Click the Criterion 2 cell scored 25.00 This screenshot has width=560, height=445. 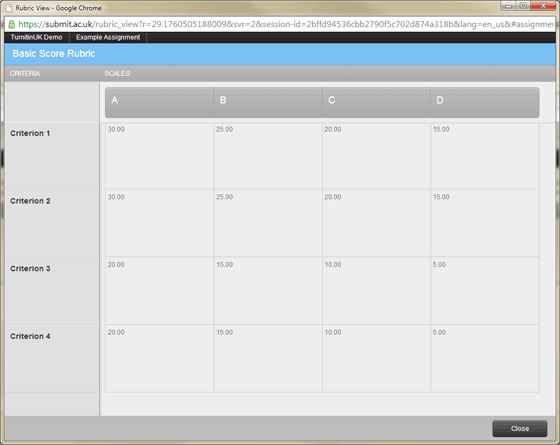tap(268, 223)
